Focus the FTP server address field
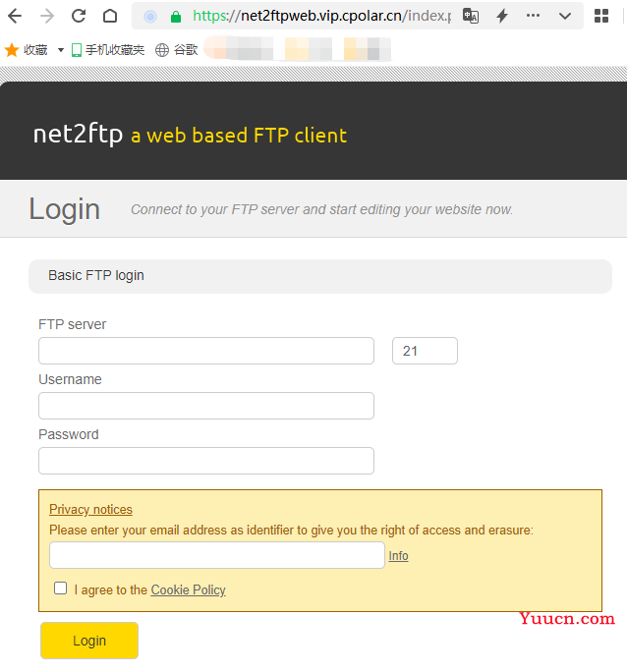627x672 pixels. [206, 351]
